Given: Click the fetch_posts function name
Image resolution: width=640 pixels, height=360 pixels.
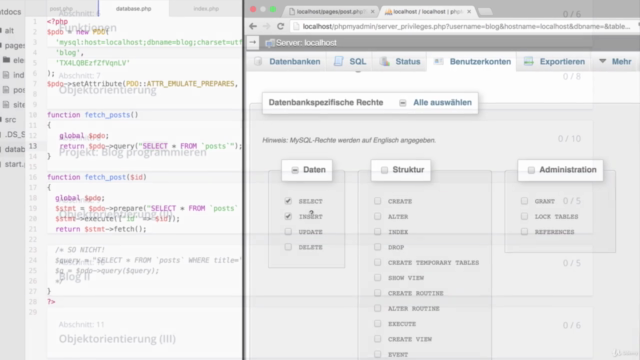Looking at the screenshot, I should [107, 115].
